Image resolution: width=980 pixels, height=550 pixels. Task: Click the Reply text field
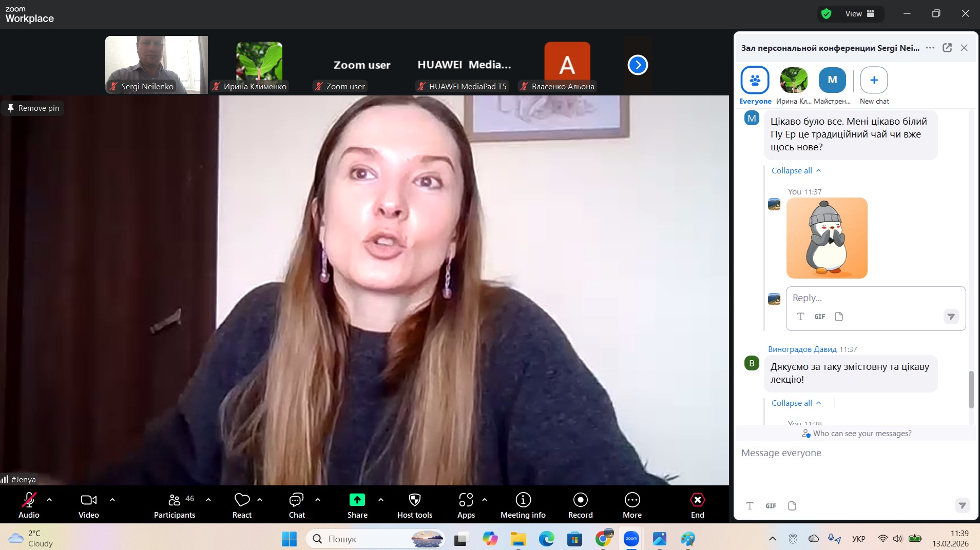pyautogui.click(x=876, y=298)
